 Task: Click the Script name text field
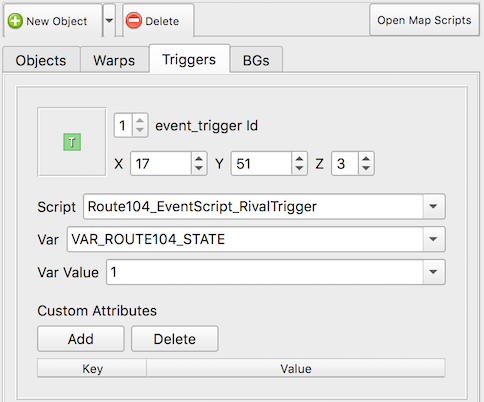[253, 206]
